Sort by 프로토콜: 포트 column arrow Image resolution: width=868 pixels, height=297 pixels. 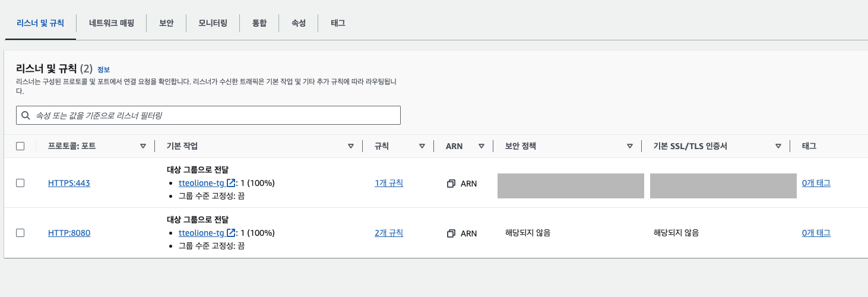click(142, 146)
